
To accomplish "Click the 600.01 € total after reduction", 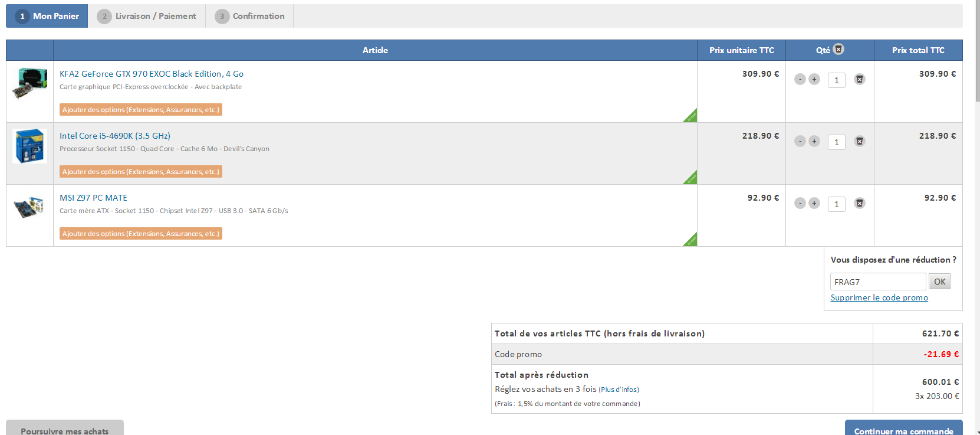I will (940, 382).
